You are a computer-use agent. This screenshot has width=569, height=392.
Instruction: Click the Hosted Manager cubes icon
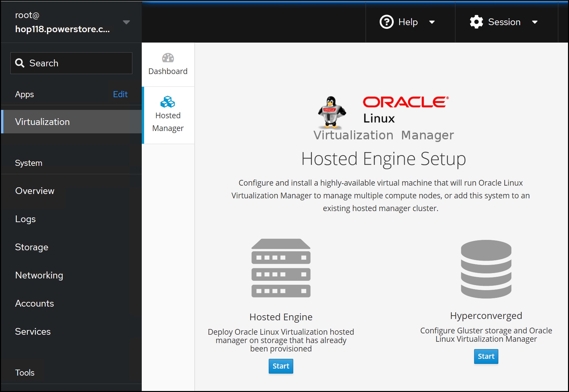click(x=168, y=102)
